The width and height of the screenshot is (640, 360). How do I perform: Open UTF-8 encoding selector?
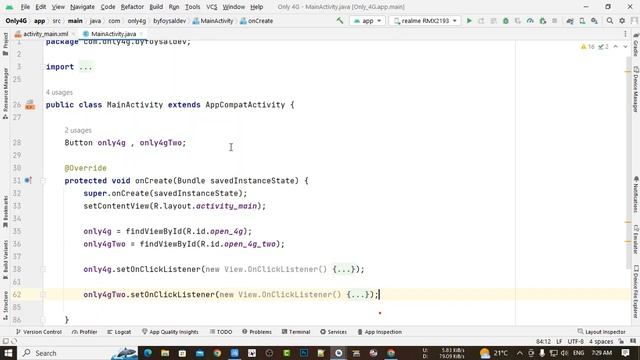tap(576, 342)
